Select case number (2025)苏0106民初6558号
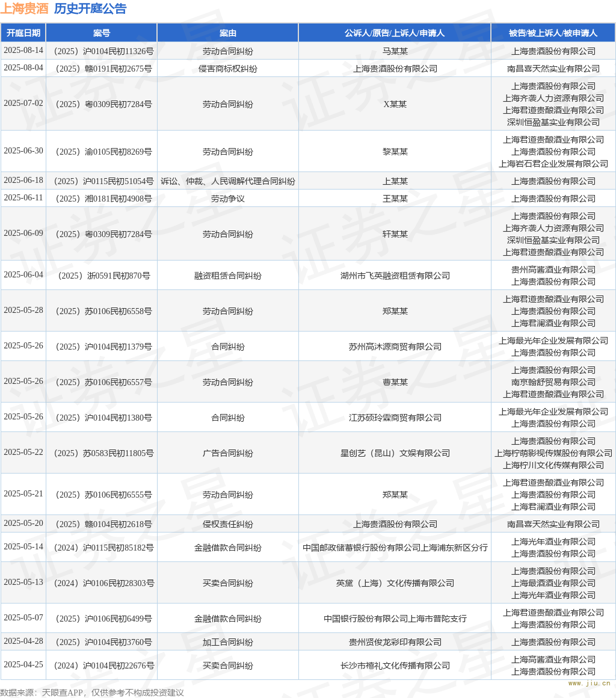This screenshot has width=616, height=698. click(103, 311)
